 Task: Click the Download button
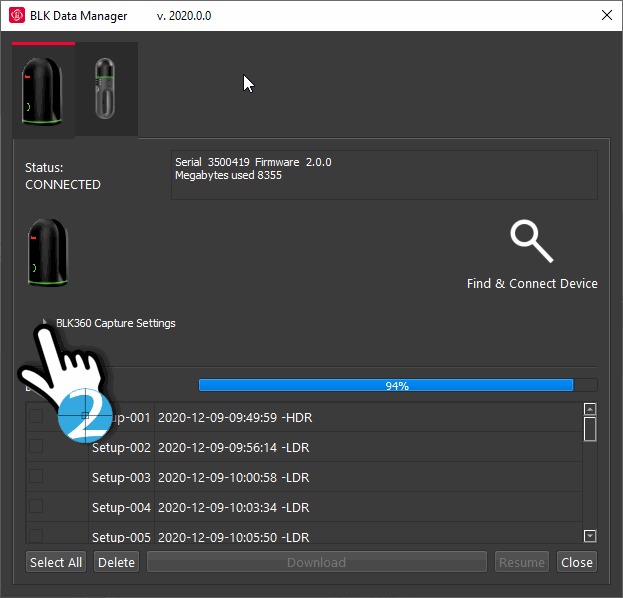[x=317, y=562]
